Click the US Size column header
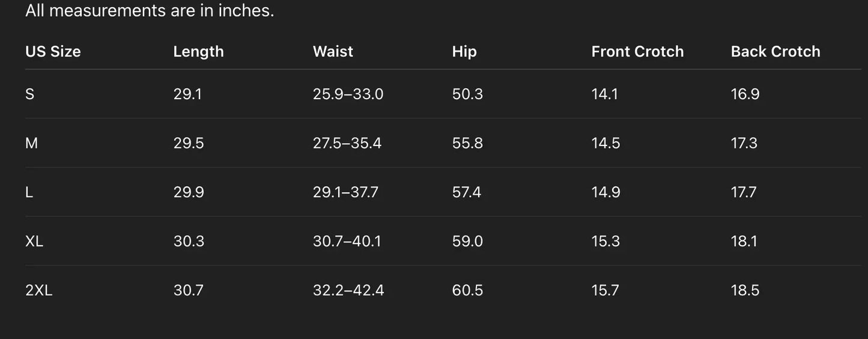 53,52
